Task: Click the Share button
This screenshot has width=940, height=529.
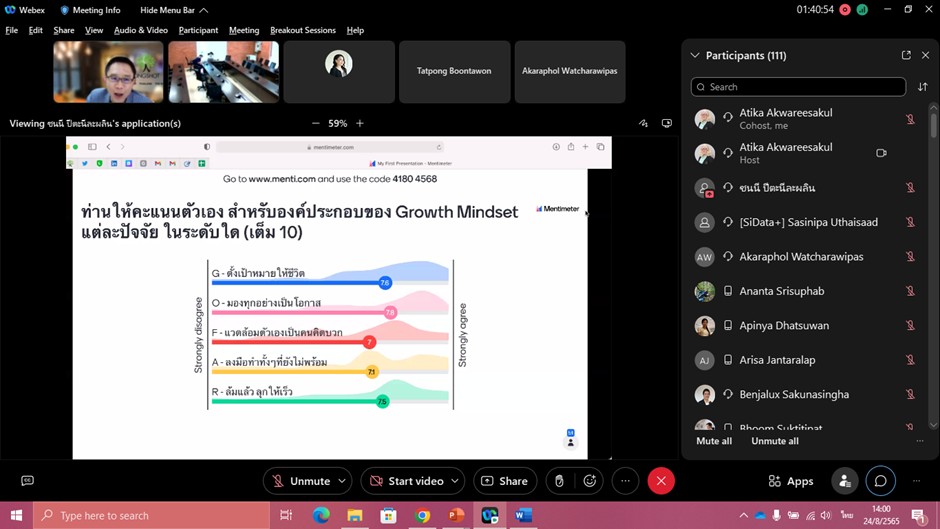Action: (x=505, y=481)
